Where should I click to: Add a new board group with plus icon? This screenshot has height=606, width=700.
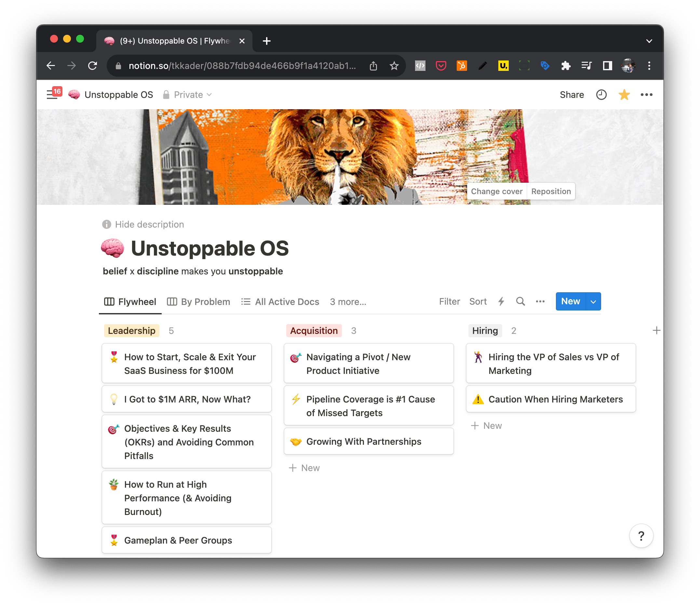click(x=656, y=330)
